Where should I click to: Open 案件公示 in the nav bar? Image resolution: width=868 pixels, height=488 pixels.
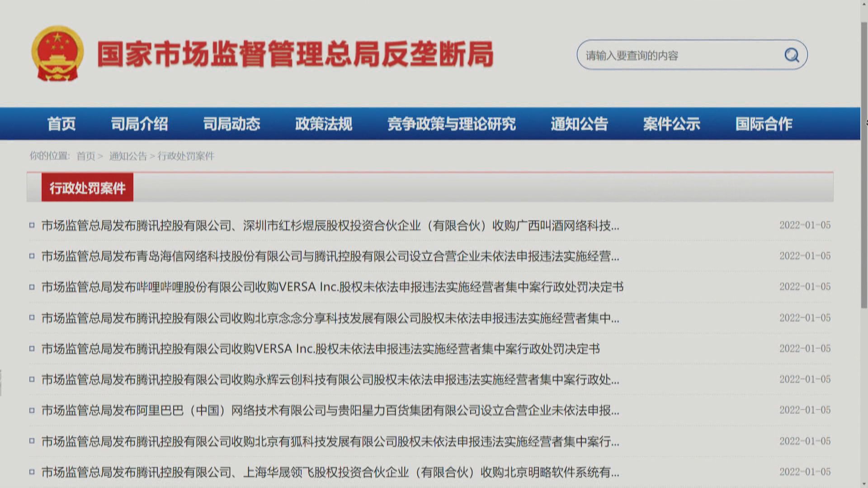tap(671, 124)
